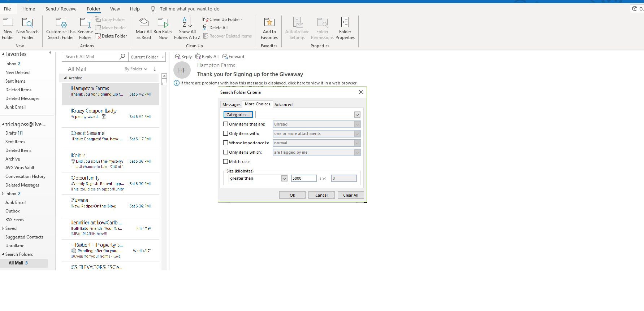The width and height of the screenshot is (644, 311).
Task: Click Mark All as Read
Action: pos(144,29)
